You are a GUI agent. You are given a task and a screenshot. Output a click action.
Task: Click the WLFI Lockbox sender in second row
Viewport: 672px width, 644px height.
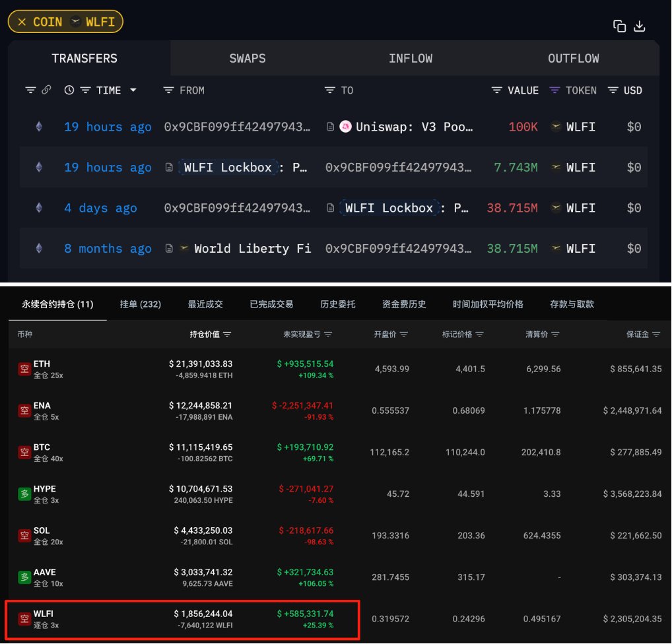tap(228, 168)
